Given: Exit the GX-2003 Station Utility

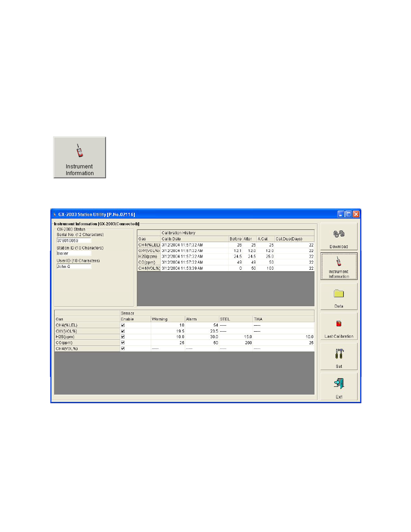Looking at the screenshot, I should tap(339, 386).
